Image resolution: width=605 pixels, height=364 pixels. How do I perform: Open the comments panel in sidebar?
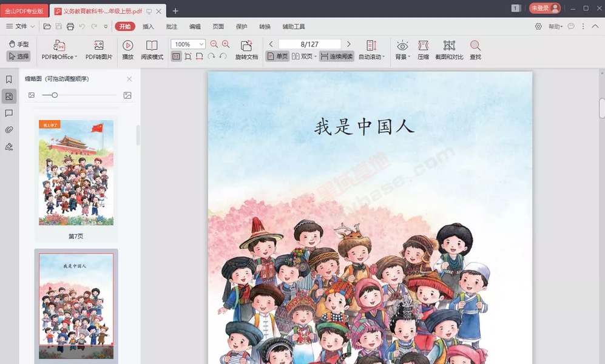point(9,113)
